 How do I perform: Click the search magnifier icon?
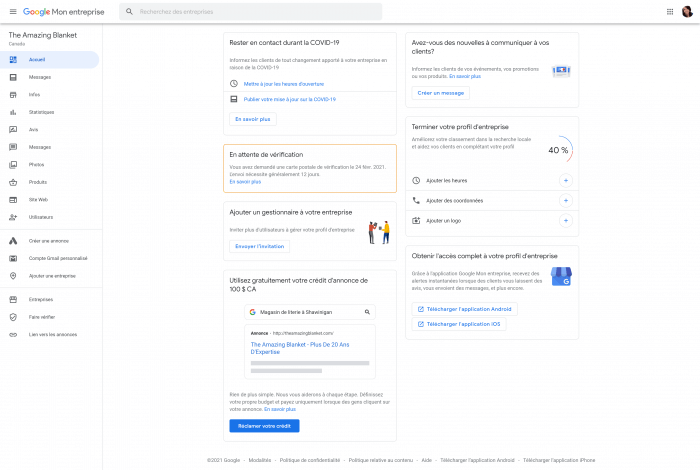(129, 12)
